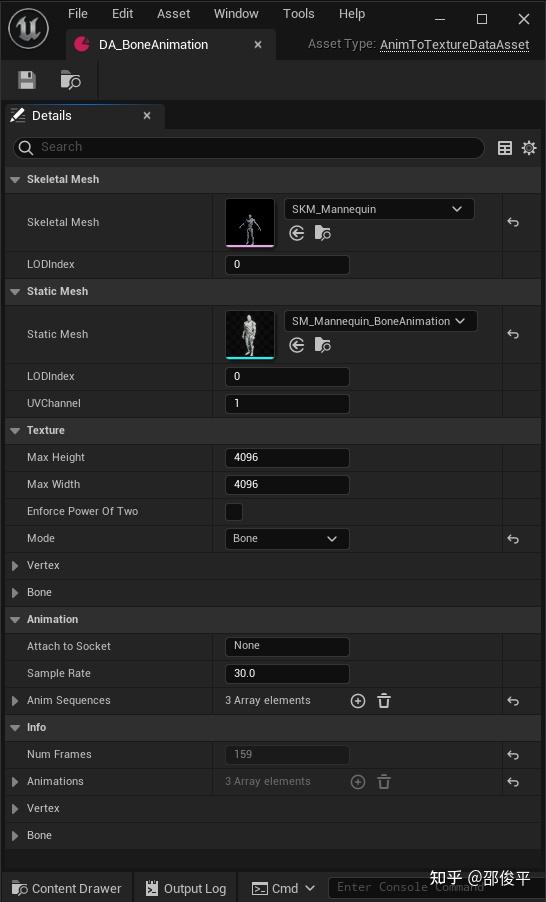Click the Sample Rate value field
The image size is (546, 902).
(287, 673)
